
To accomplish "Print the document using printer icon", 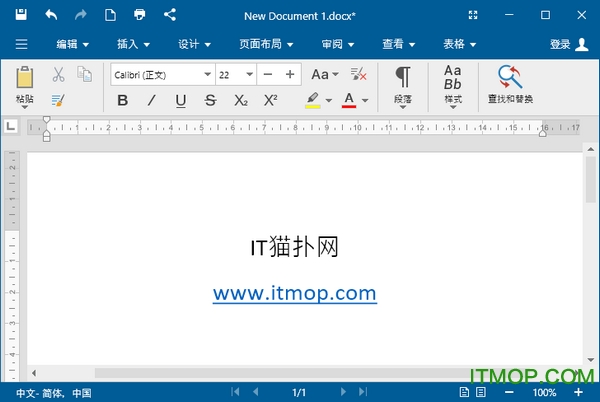I will pos(140,15).
